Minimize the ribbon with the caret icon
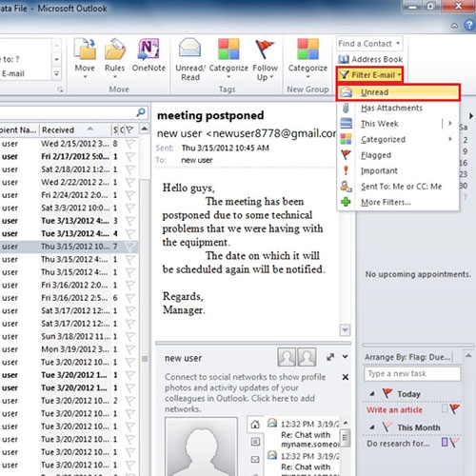This screenshot has width=476, height=476. [x=454, y=26]
